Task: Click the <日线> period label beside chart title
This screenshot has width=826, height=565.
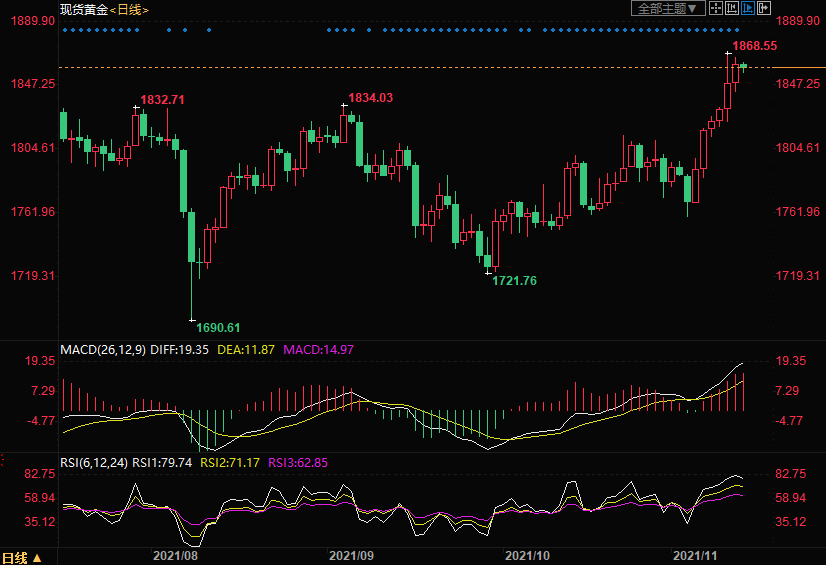Action: 129,9
